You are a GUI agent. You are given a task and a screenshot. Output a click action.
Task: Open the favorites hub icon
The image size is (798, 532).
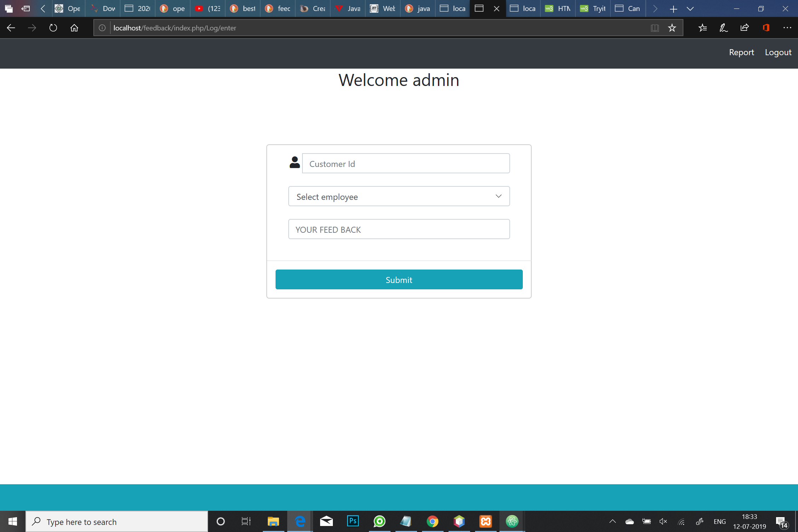pos(702,28)
